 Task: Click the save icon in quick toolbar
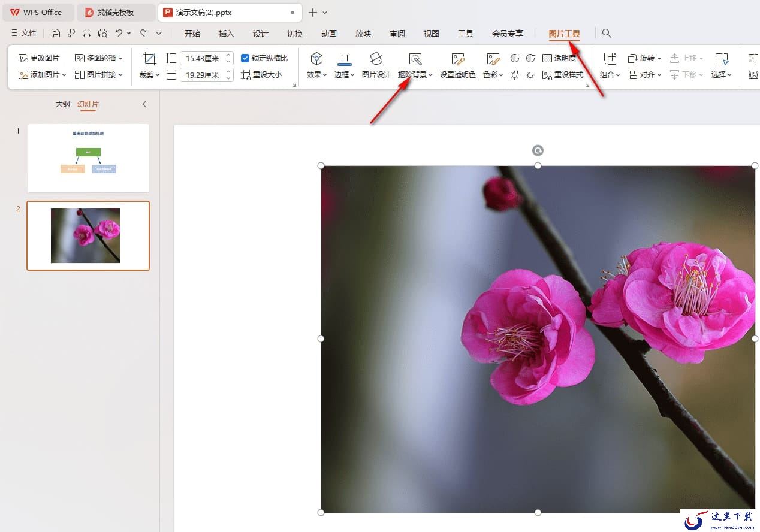tap(56, 34)
